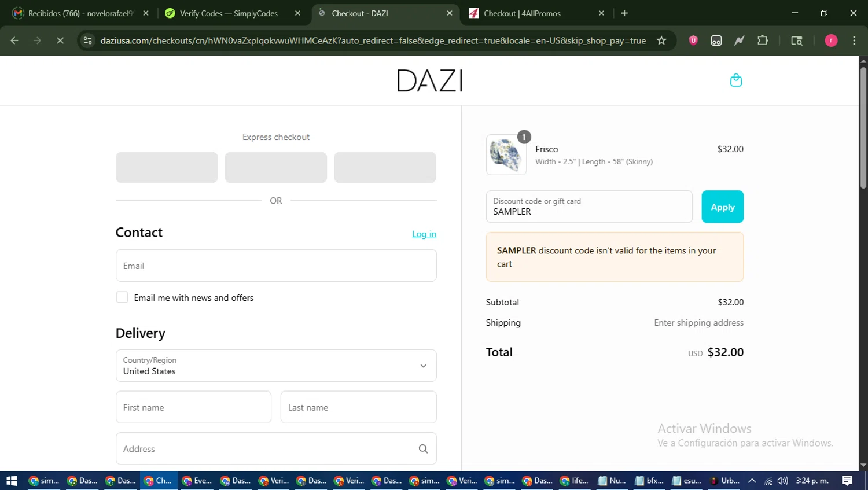Stop loading the page
Image resolution: width=868 pixels, height=490 pixels.
pos(60,40)
